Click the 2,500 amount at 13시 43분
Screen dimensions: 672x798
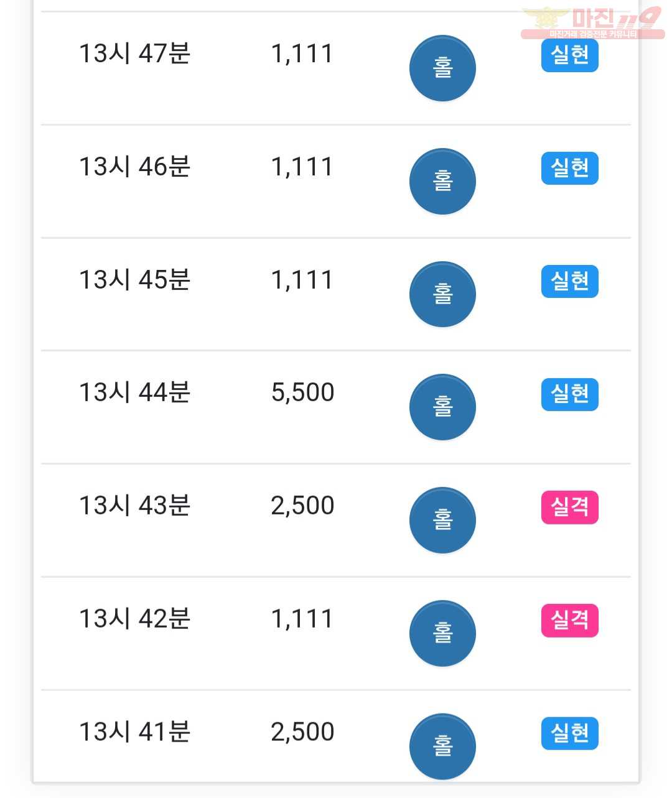click(303, 506)
